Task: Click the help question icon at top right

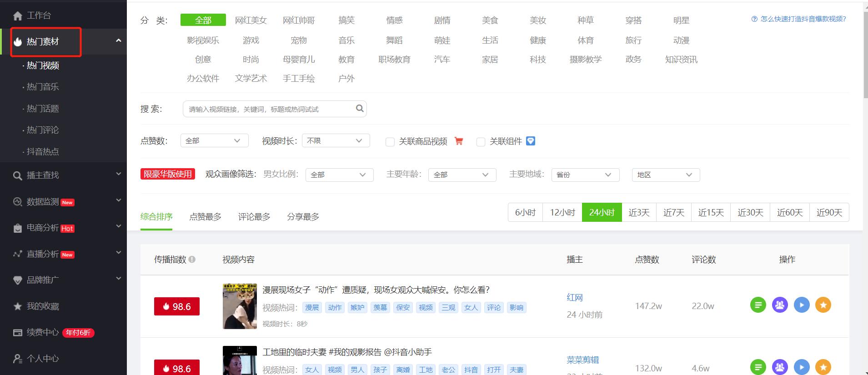Action: [755, 19]
